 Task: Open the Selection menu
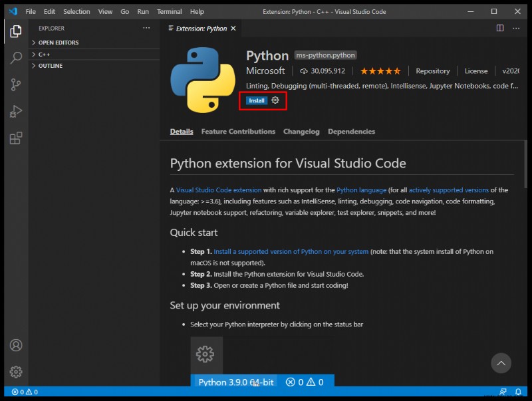76,11
